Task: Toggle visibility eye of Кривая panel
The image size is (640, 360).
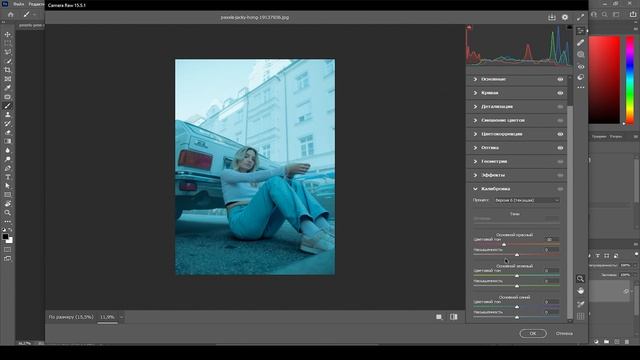Action: pyautogui.click(x=560, y=93)
